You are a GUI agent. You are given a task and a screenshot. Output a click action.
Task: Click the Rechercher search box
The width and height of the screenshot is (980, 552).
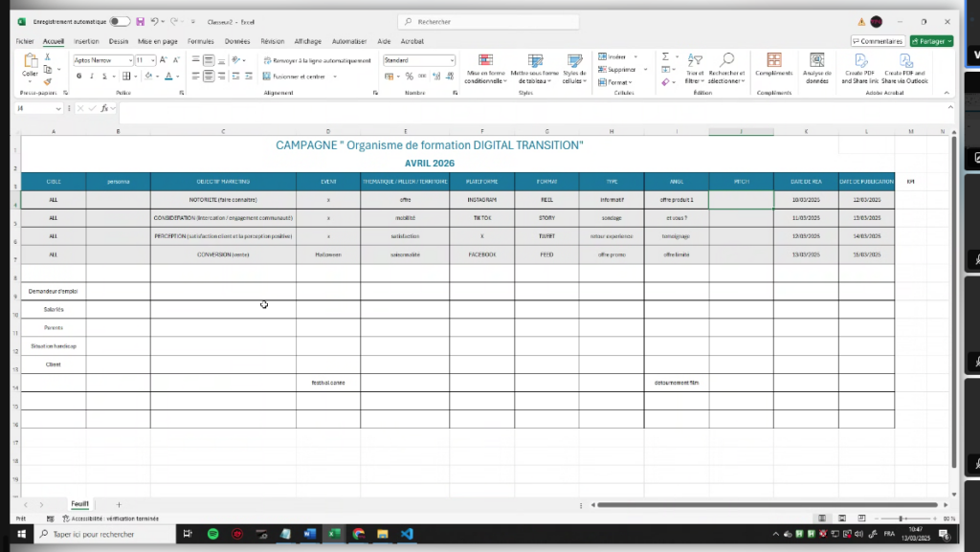[x=488, y=21]
